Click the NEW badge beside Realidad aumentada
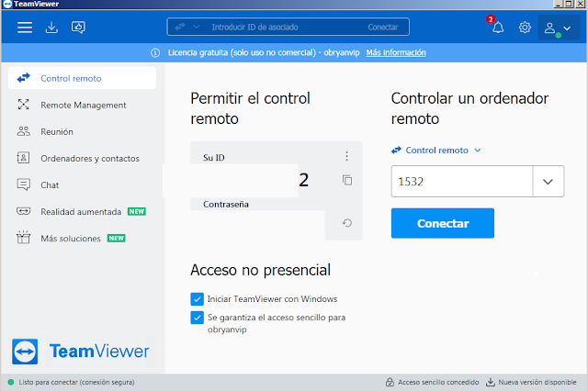Image resolution: width=588 pixels, height=391 pixels. pyautogui.click(x=137, y=212)
